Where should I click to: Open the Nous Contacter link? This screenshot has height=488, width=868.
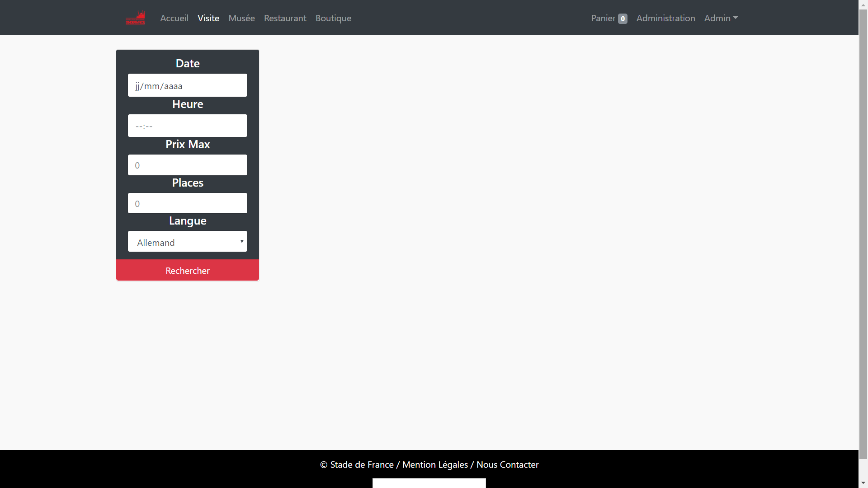pos(507,465)
